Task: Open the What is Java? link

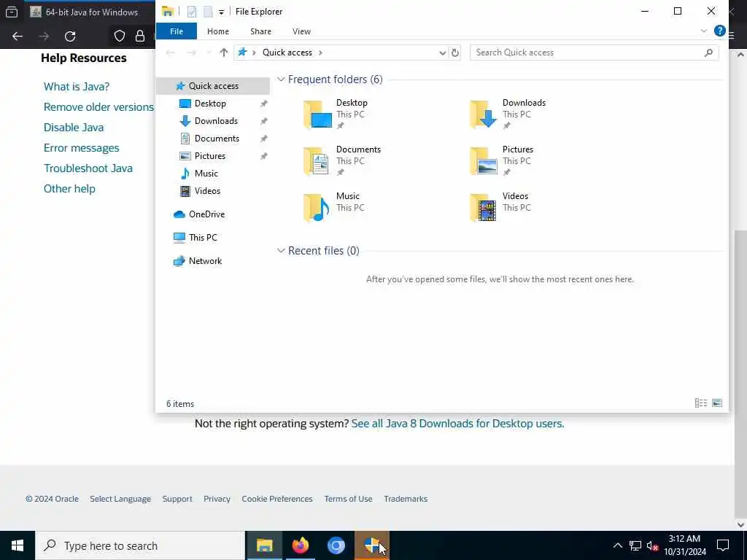Action: (x=77, y=87)
